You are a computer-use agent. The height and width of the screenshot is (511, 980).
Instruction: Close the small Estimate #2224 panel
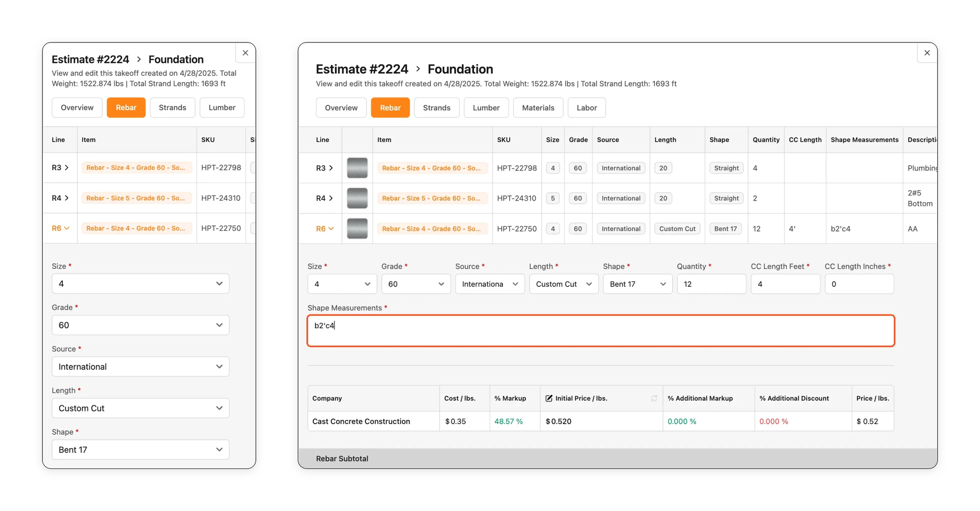(x=245, y=53)
